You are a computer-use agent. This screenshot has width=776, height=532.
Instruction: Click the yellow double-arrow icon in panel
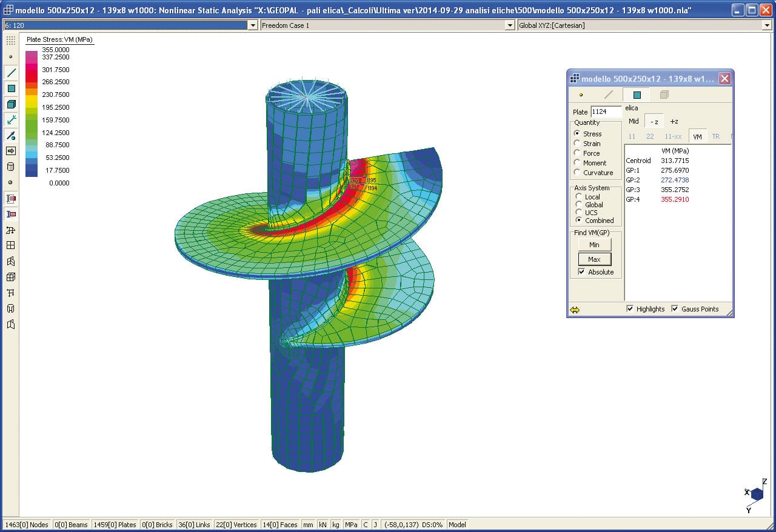[x=575, y=310]
